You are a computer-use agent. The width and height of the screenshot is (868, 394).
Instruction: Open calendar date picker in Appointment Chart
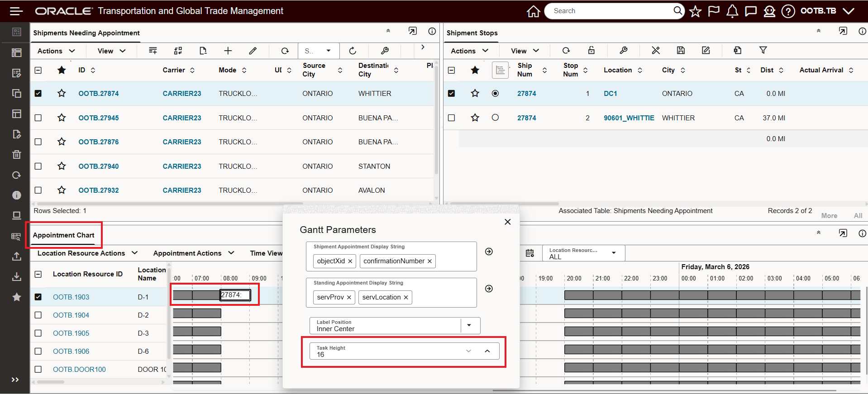coord(530,253)
